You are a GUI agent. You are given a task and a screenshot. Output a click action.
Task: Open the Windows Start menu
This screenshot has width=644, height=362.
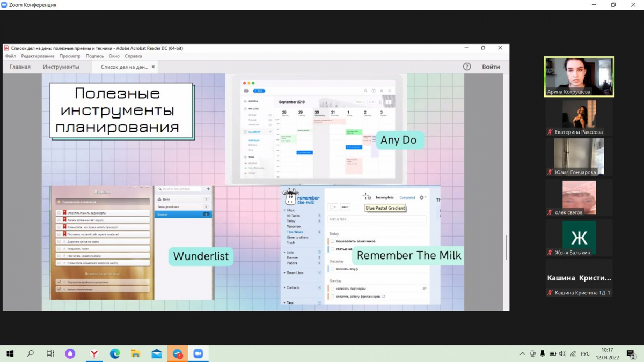(x=10, y=354)
